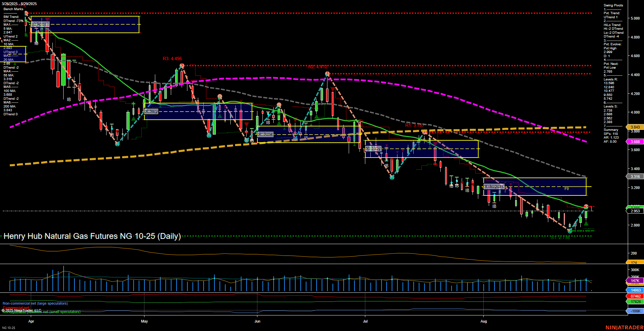Click the Pvt. Trend: label

[612, 13]
